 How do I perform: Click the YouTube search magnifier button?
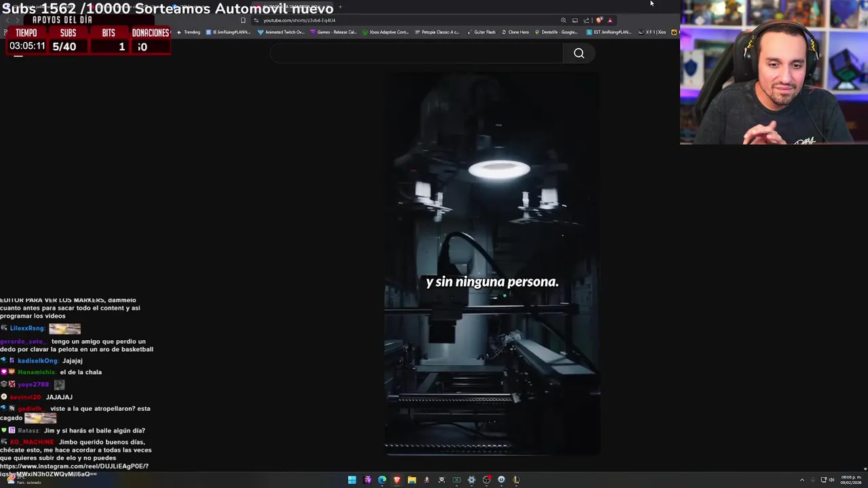click(x=578, y=54)
